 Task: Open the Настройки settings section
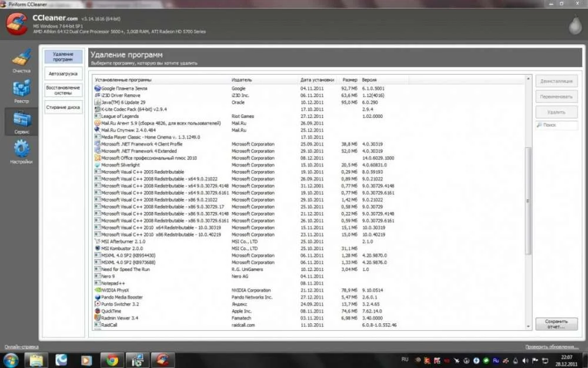[21, 152]
